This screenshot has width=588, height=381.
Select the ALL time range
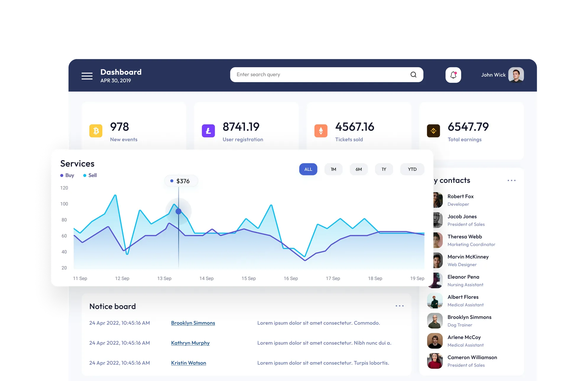pos(308,169)
